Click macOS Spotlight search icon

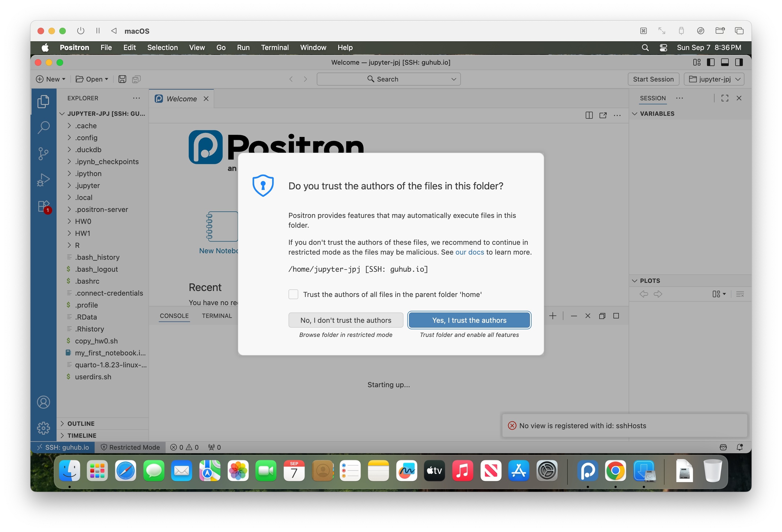pyautogui.click(x=645, y=48)
